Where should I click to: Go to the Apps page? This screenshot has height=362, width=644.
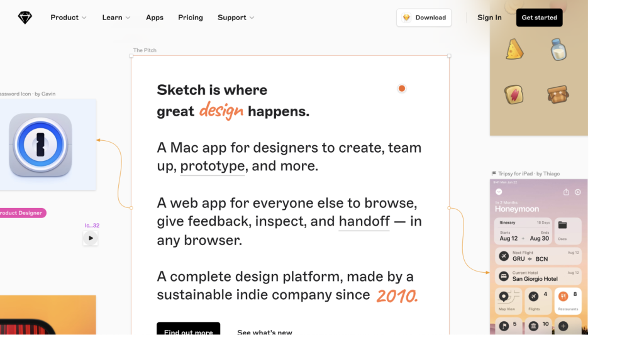(x=155, y=18)
